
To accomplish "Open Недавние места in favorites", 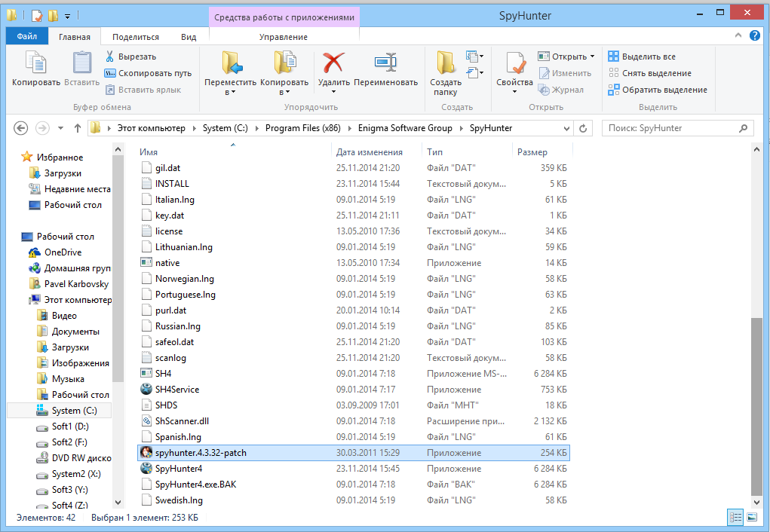I will (x=69, y=189).
